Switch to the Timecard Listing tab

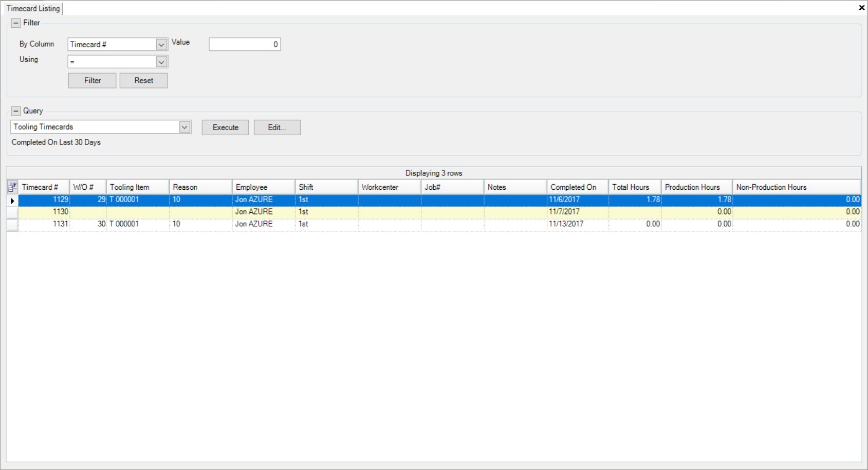click(33, 8)
